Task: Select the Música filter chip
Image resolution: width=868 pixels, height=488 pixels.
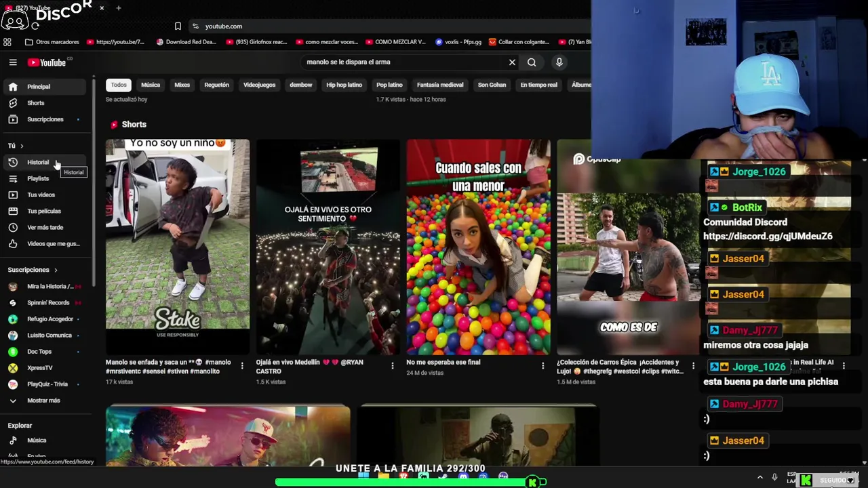Action: [151, 85]
